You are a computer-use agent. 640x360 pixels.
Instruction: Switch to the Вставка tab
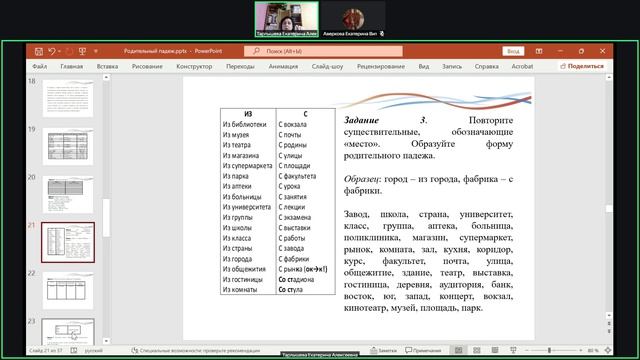(107, 66)
